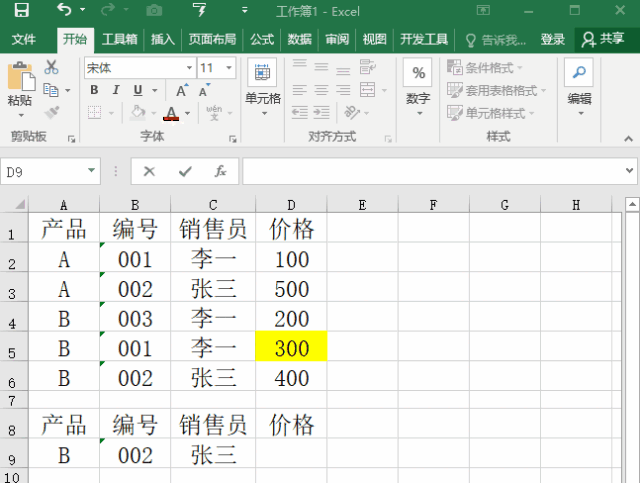Viewport: 640px width, 483px height.
Task: Click increase indent icon
Action: (x=322, y=112)
